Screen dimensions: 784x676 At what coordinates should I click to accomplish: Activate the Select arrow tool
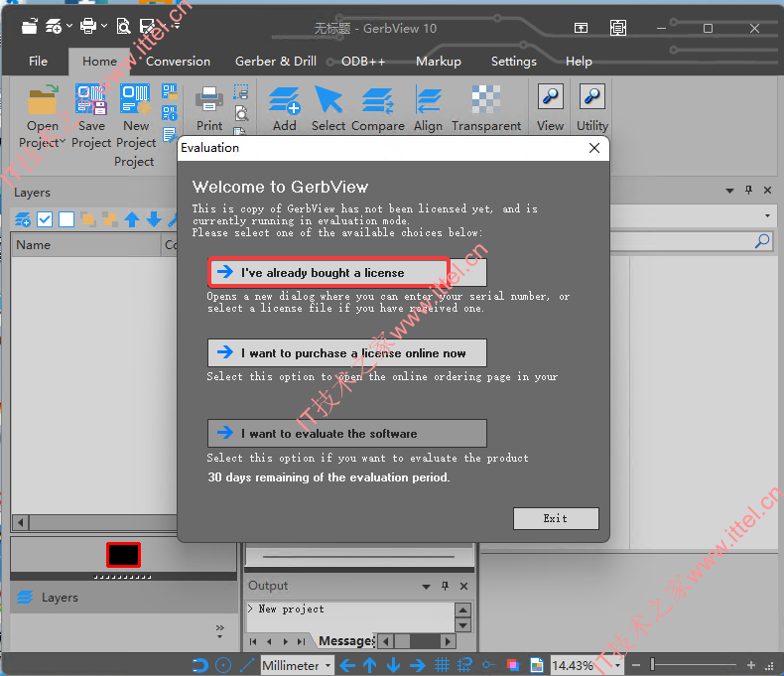tap(328, 99)
